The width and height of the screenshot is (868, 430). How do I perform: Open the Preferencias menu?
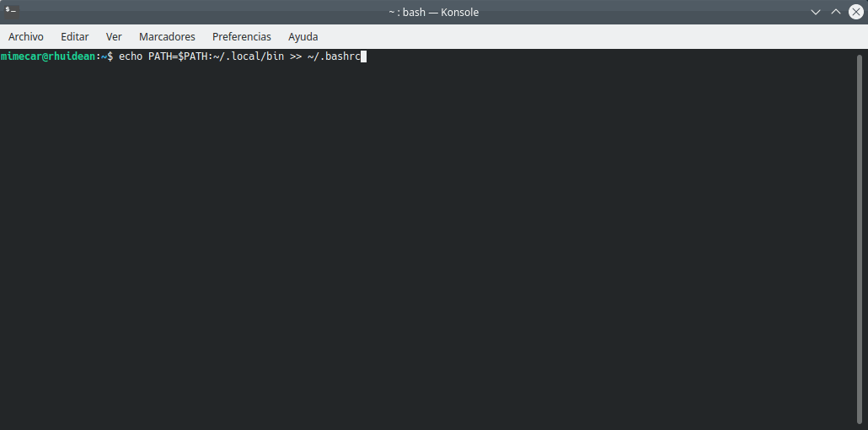tap(242, 36)
